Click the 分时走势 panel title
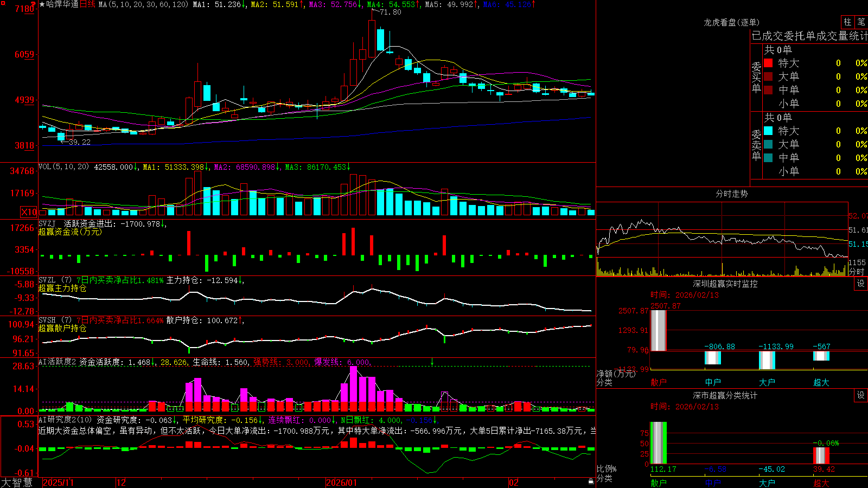 click(731, 194)
